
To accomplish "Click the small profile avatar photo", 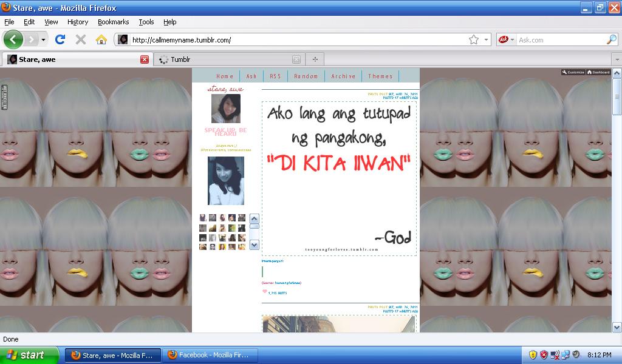I will [x=226, y=109].
